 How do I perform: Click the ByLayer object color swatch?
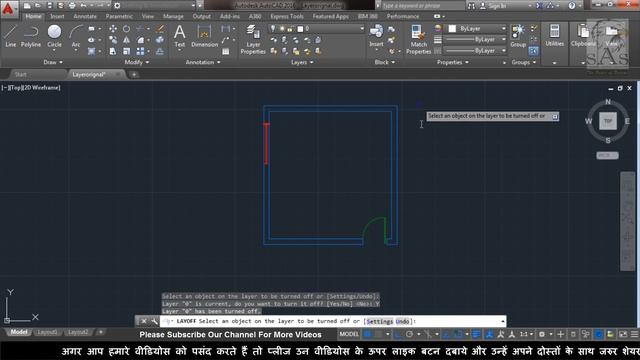(x=452, y=29)
